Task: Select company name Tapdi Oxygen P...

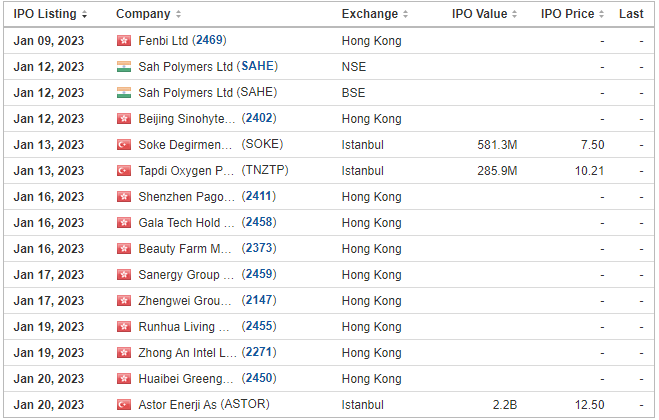Action: click(x=186, y=171)
